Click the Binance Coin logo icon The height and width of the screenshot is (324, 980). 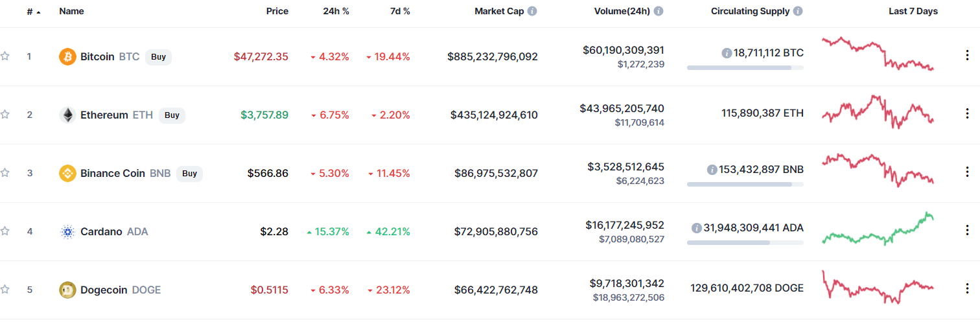tap(67, 173)
